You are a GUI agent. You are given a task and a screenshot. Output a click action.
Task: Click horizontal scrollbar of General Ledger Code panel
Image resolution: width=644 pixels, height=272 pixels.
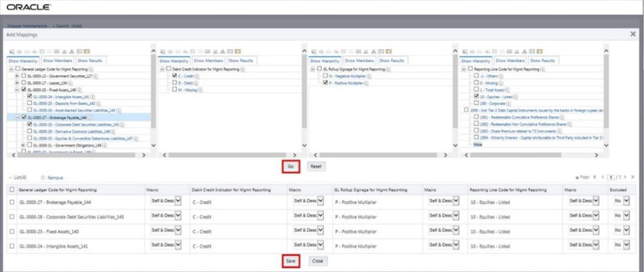tap(77, 155)
